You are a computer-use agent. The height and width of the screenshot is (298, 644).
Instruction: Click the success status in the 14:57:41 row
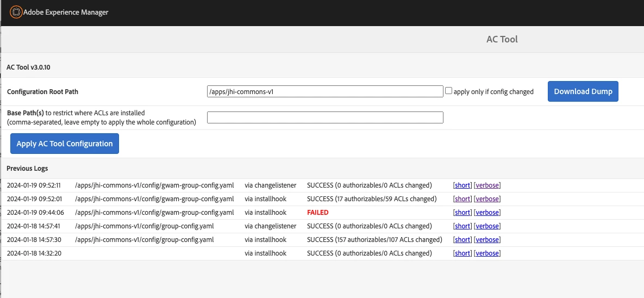[x=369, y=226]
